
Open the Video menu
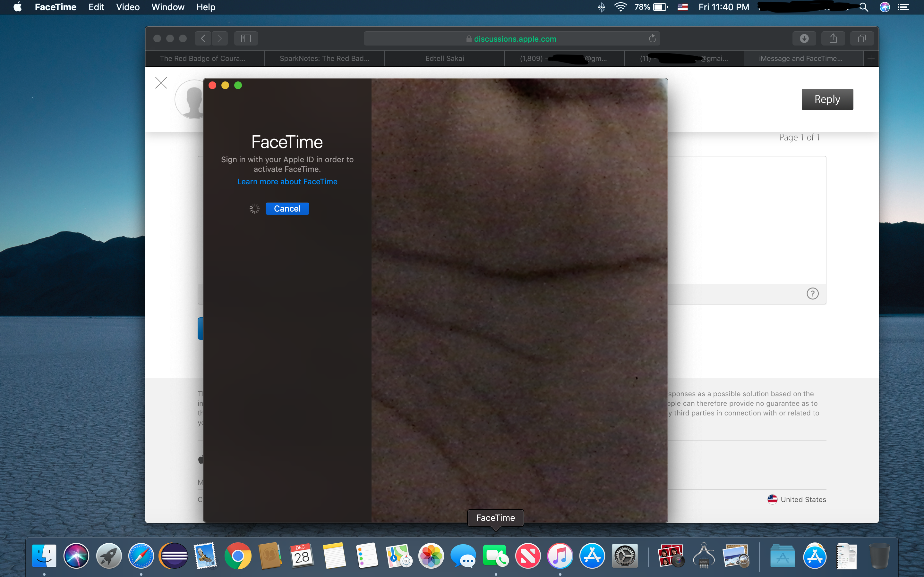pyautogui.click(x=127, y=7)
